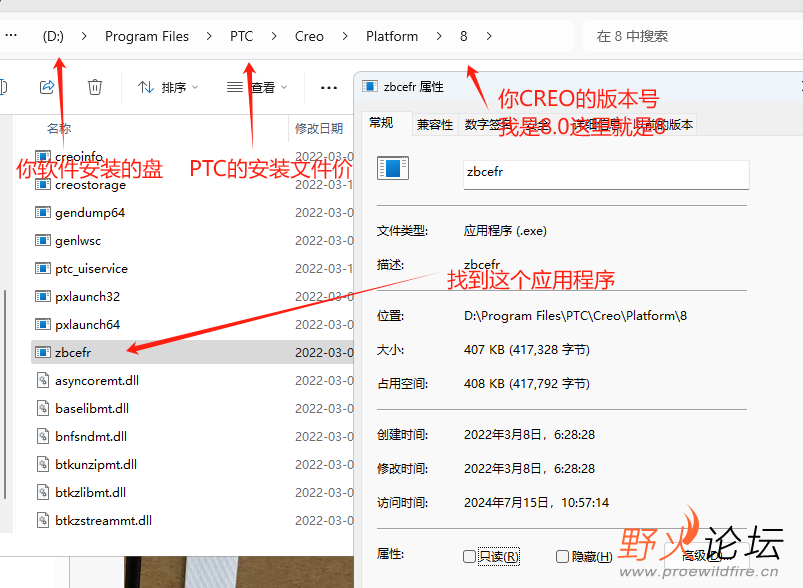
Task: Select the asyncoremt.dll file icon
Action: pos(43,380)
